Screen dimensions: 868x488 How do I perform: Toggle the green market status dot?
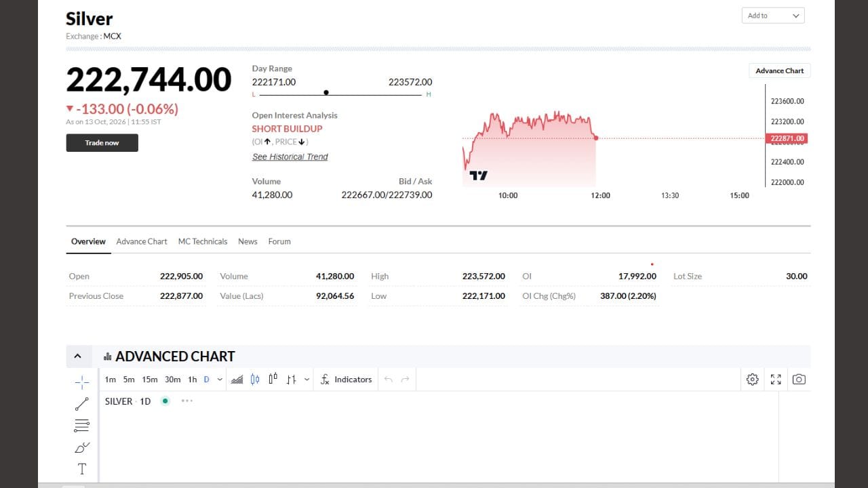tap(165, 401)
